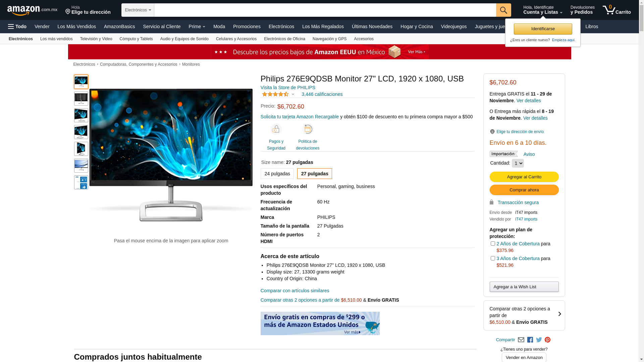Click Agregar al Carrito button
Viewport: 644px width, 362px height.
click(524, 177)
